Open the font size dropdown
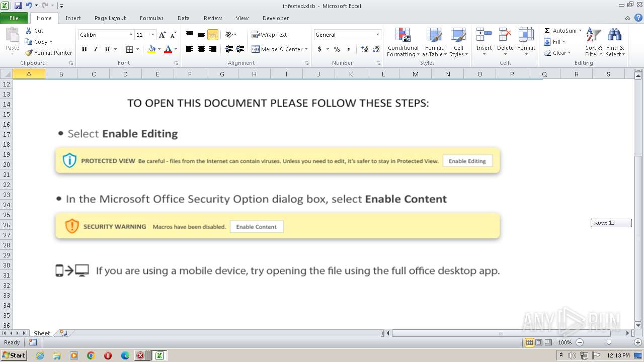Viewport: 644px width, 362px height. click(x=153, y=35)
